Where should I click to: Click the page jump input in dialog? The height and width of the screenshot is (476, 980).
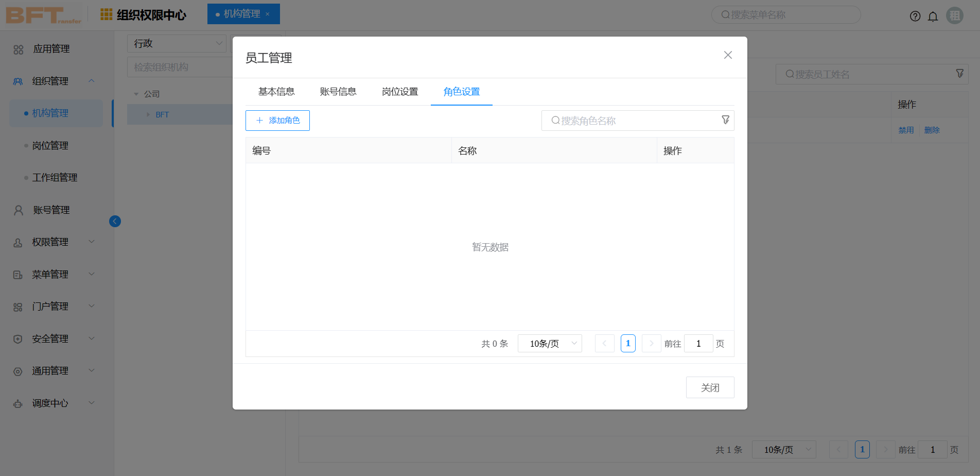[x=698, y=344]
